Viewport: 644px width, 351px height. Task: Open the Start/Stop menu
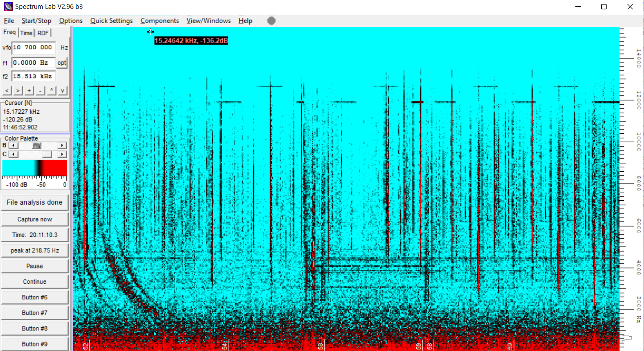[37, 21]
